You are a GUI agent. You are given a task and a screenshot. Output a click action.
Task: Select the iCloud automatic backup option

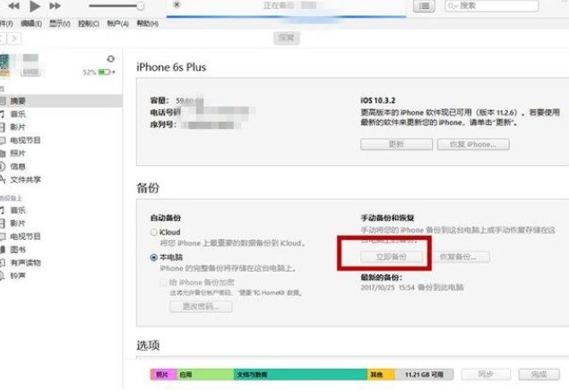[154, 232]
